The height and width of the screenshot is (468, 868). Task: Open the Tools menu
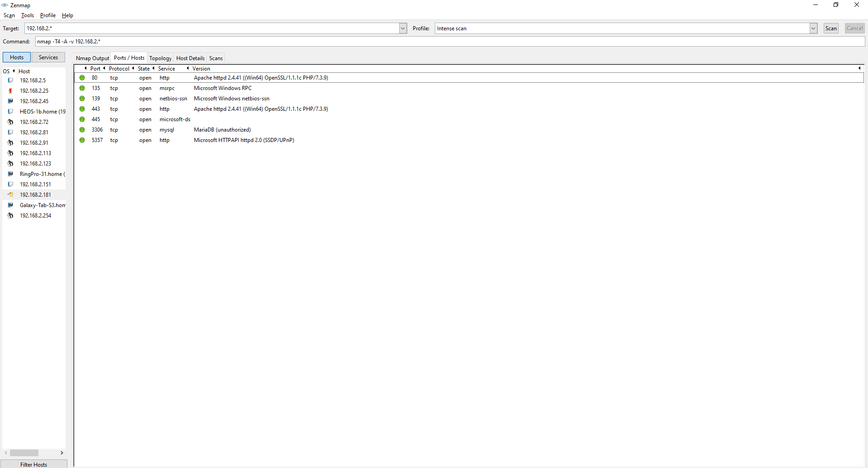click(x=28, y=15)
